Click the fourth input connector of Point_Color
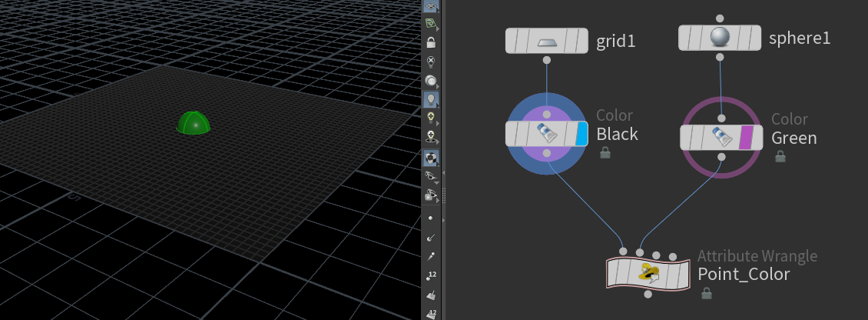Image resolution: width=868 pixels, height=320 pixels. [x=673, y=256]
